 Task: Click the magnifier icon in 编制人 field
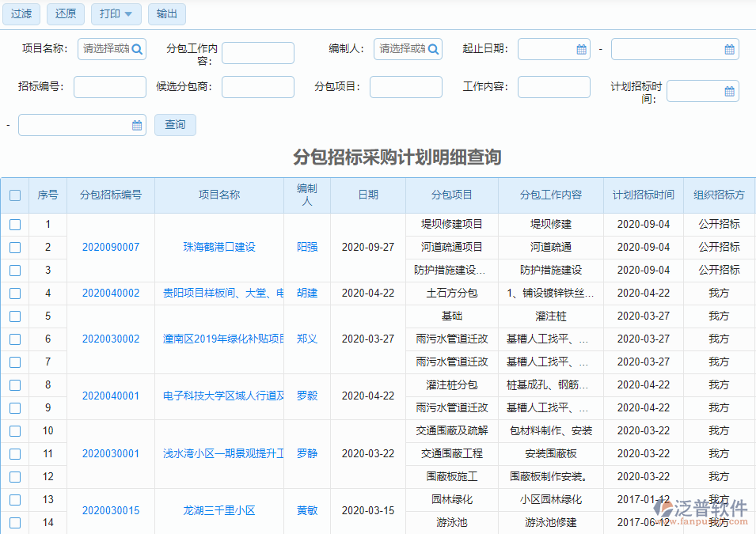[x=431, y=48]
